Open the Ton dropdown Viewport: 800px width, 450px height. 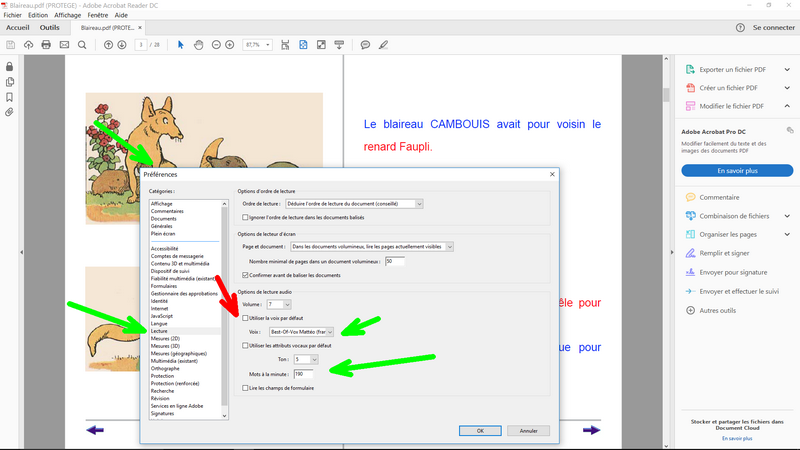pos(306,359)
